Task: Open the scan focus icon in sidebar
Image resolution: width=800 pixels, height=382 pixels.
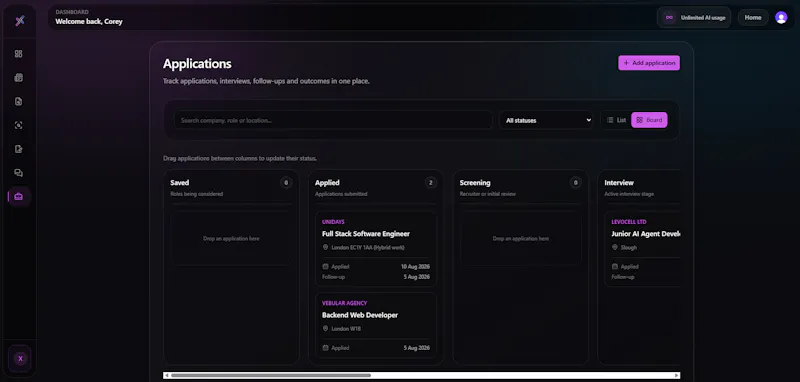Action: 18,125
